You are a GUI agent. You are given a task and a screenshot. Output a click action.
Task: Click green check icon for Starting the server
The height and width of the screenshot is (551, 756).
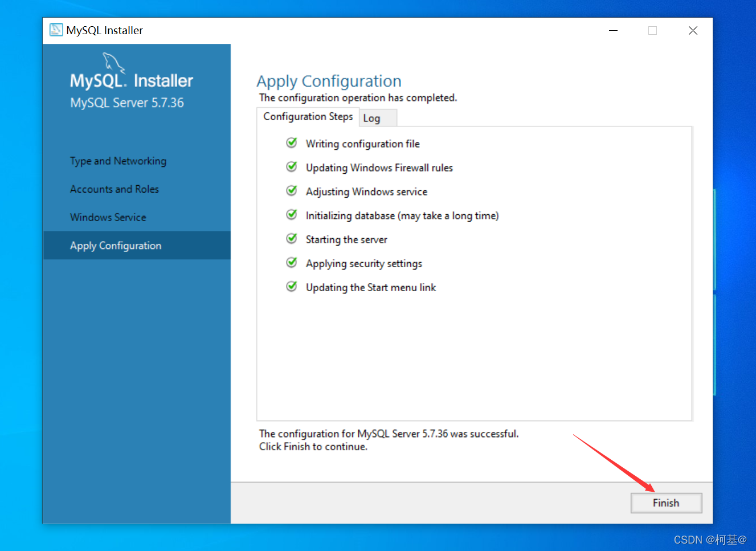[292, 238]
